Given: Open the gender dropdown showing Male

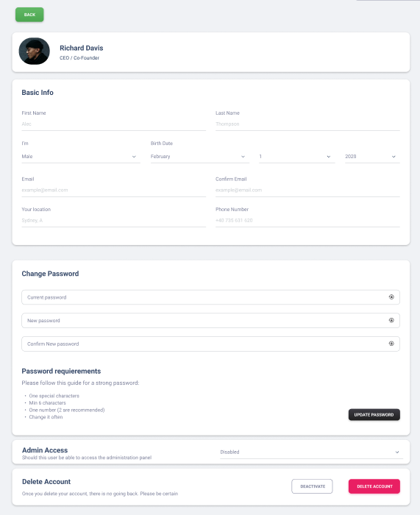Looking at the screenshot, I should [81, 156].
